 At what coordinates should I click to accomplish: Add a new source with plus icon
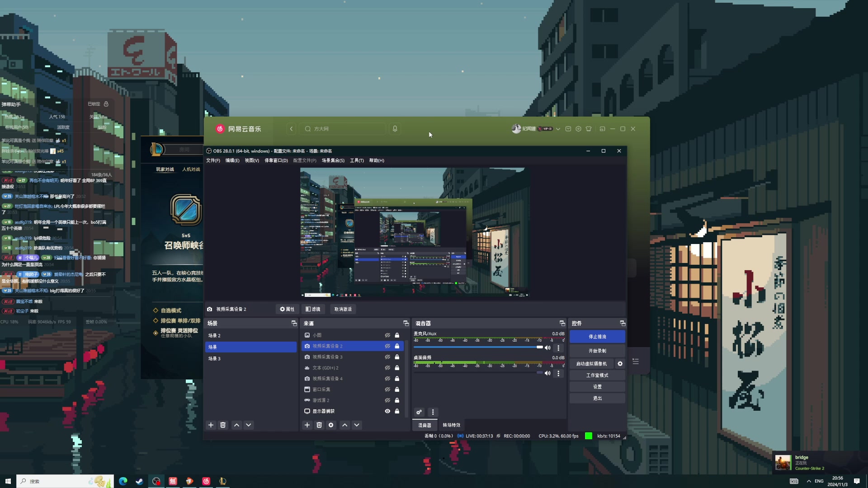[307, 425]
